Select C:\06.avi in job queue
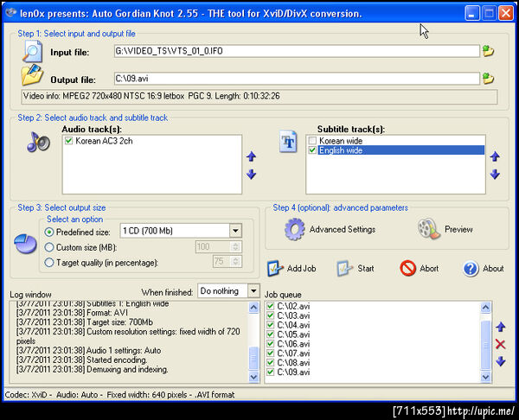This screenshot has height=420, width=519. [293, 344]
